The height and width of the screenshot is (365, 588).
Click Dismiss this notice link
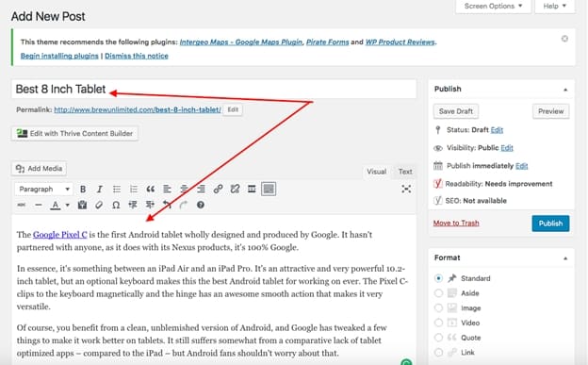click(137, 56)
